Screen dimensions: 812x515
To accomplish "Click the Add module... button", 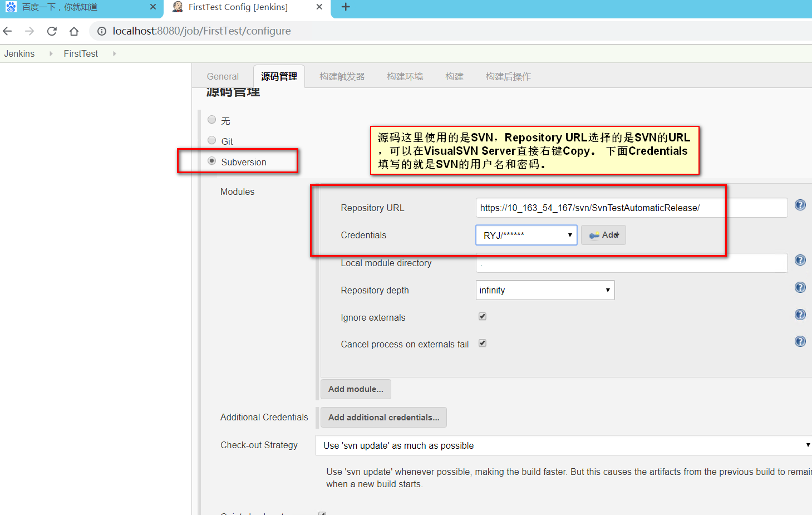I will [356, 389].
